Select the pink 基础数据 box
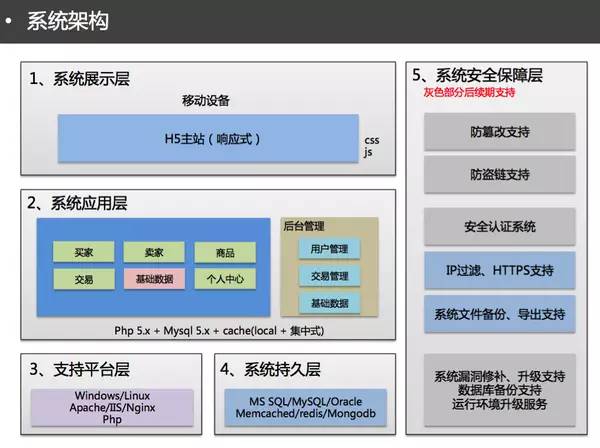This screenshot has height=448, width=600. coord(154,279)
